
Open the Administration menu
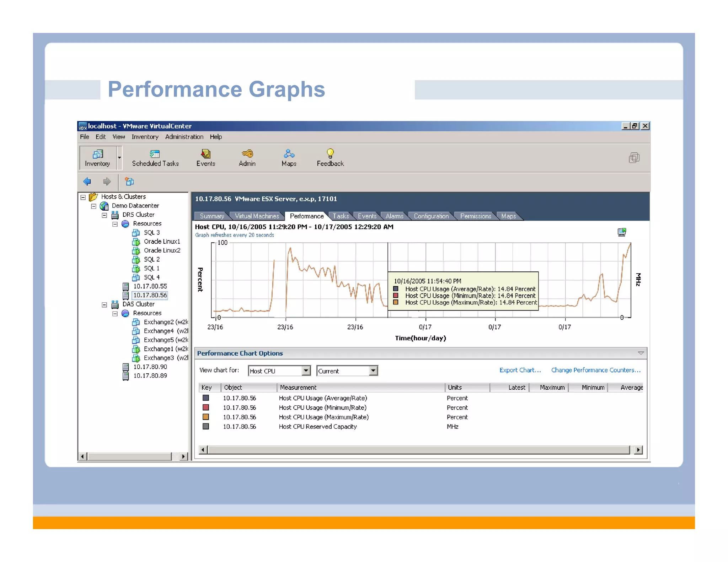click(184, 137)
